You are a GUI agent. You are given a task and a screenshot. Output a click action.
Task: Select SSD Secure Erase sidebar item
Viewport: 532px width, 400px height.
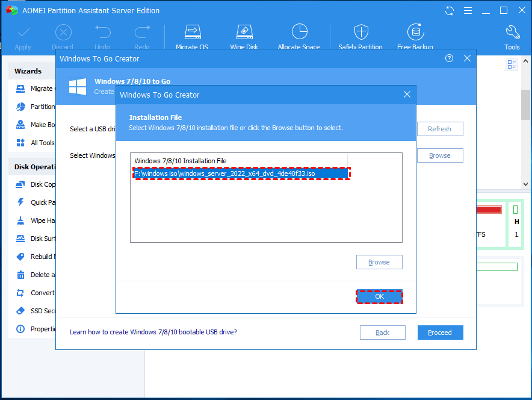coord(36,311)
